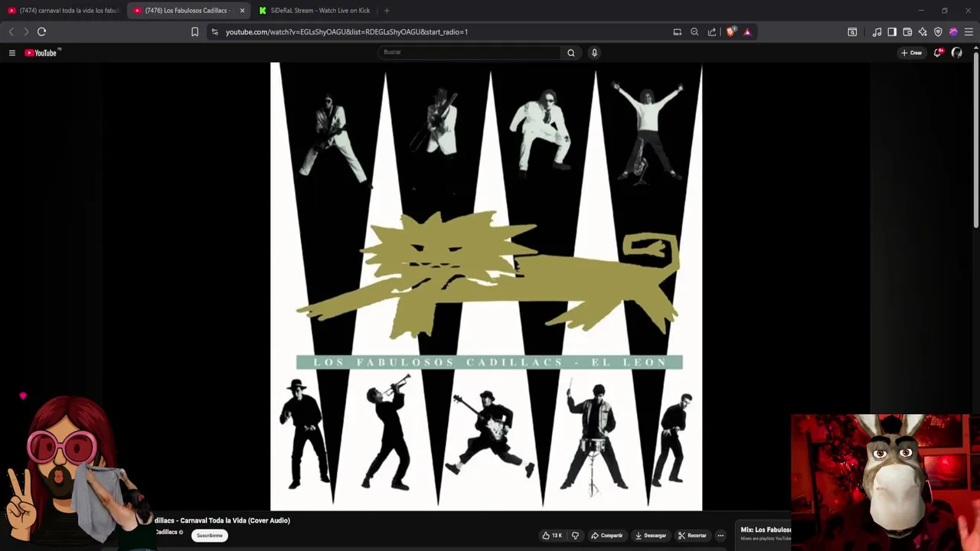Go to YouTube home via logo
The height and width of the screenshot is (551, 980).
point(41,53)
